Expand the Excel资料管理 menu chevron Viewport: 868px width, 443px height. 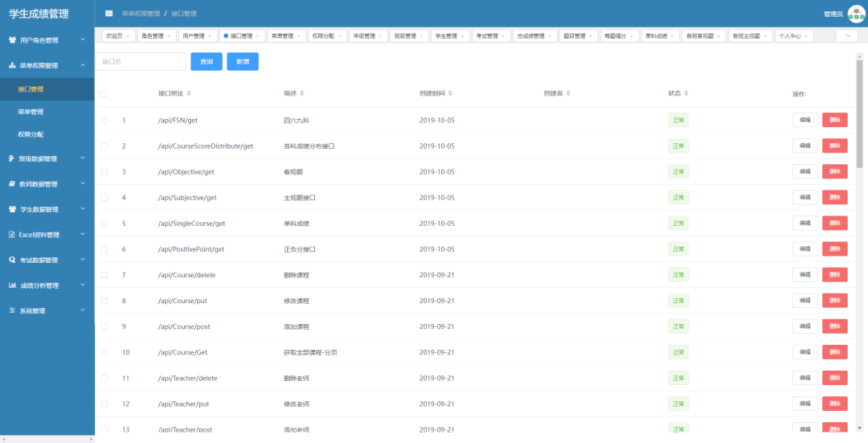coord(83,234)
